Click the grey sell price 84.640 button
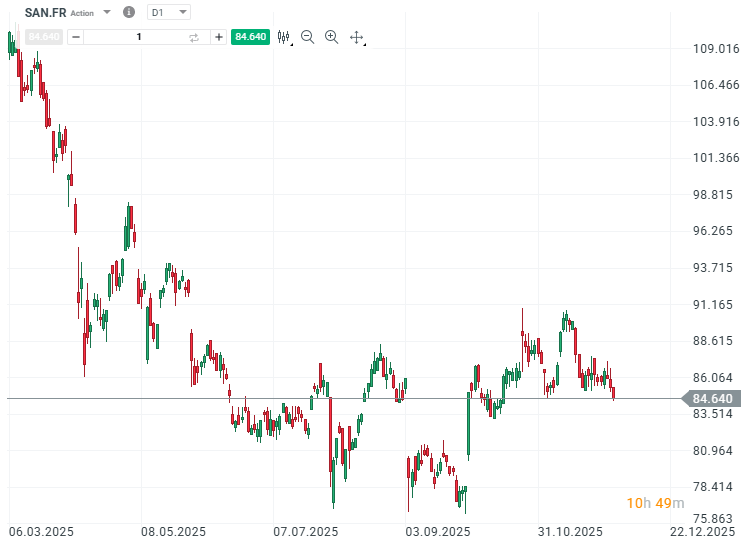This screenshot has width=747, height=543. pos(45,37)
